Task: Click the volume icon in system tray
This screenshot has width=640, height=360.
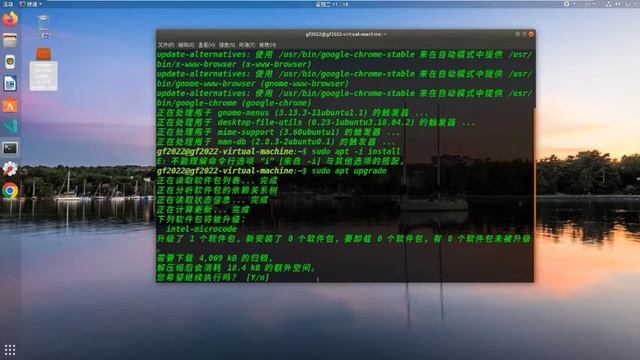Action: (618, 4)
